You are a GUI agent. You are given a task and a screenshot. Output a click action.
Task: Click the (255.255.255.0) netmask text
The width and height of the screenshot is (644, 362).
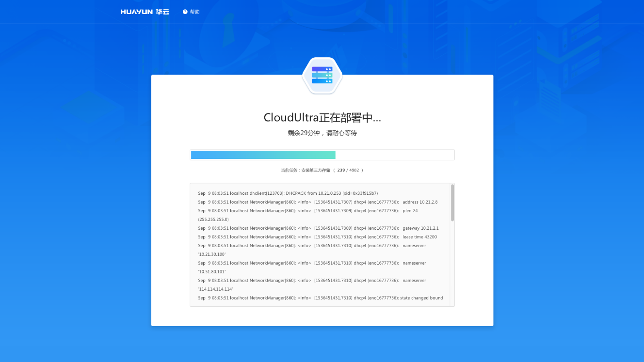point(213,220)
